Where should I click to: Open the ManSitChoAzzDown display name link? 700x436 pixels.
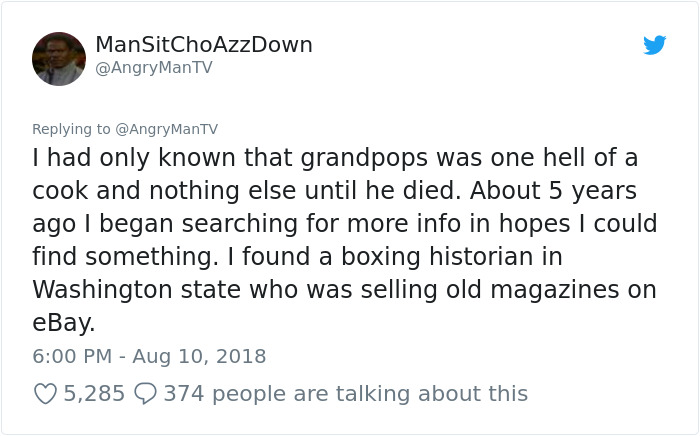tap(204, 45)
